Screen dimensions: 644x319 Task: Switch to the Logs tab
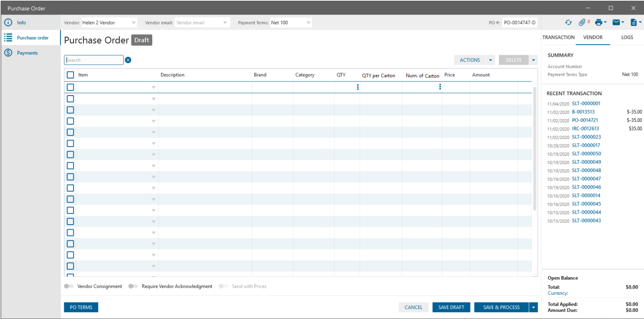pyautogui.click(x=627, y=37)
